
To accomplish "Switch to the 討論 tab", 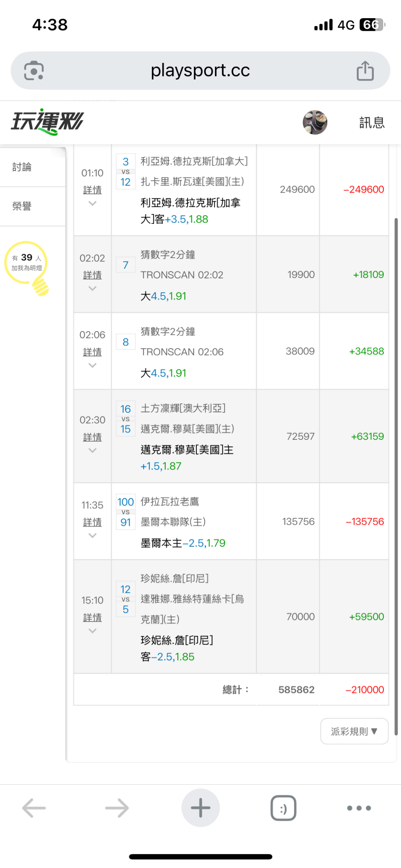I will (x=22, y=167).
